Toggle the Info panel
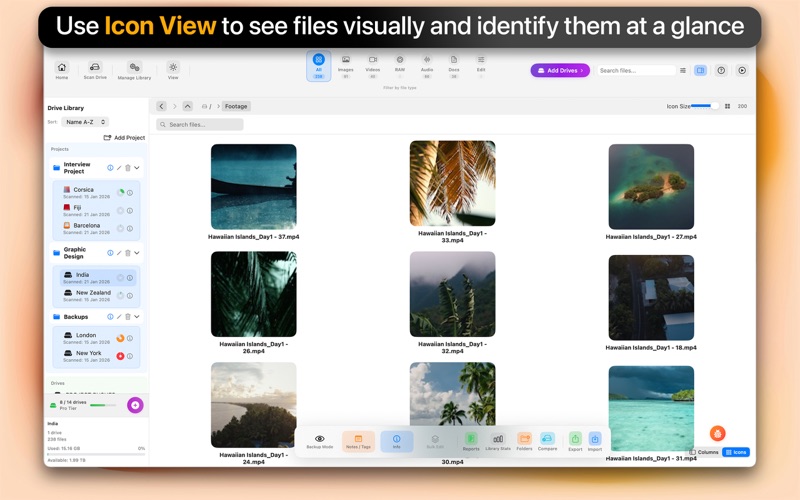The image size is (800, 500). (396, 441)
